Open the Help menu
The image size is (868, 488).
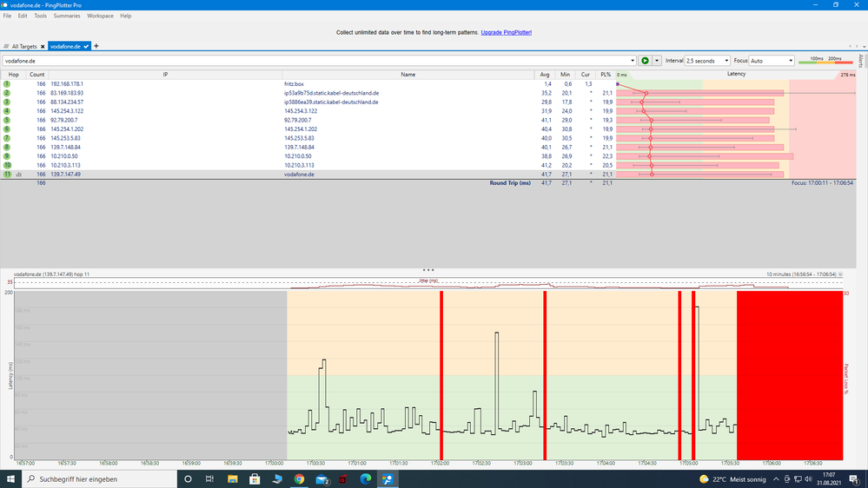(126, 16)
